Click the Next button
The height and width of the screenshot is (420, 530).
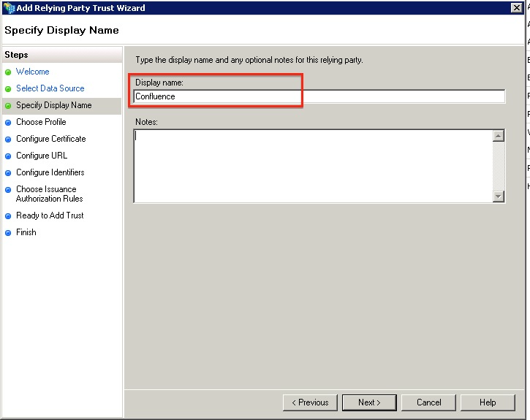pyautogui.click(x=369, y=402)
